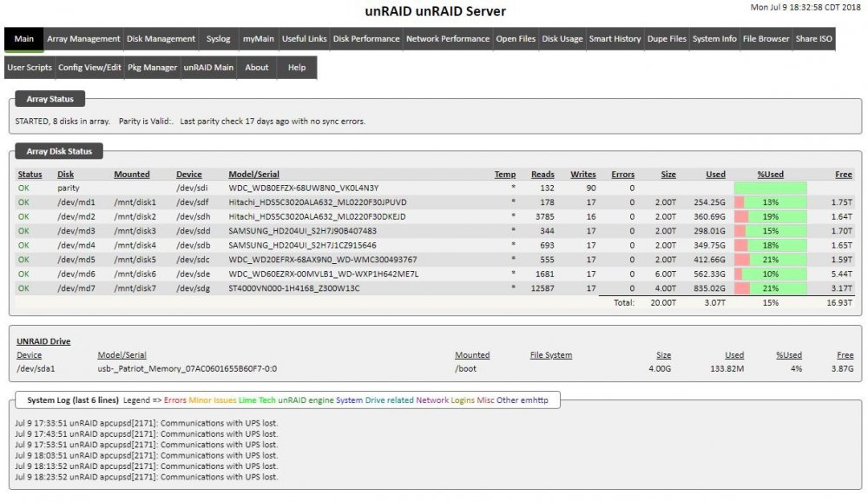The width and height of the screenshot is (868, 502).
Task: Select /mnt/disk4 mount path
Action: click(135, 246)
